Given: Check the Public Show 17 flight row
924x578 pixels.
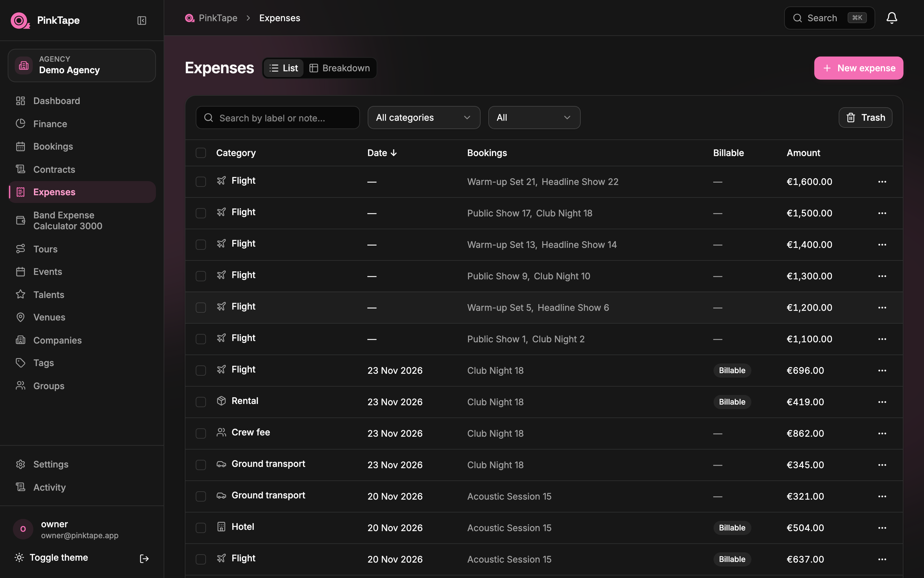Looking at the screenshot, I should 201,213.
